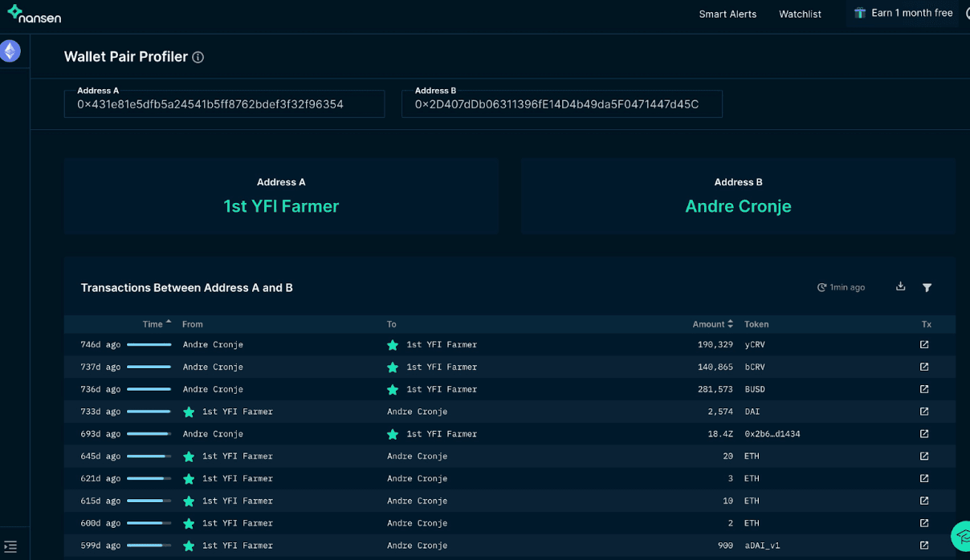Download the transactions table data

pos(900,287)
